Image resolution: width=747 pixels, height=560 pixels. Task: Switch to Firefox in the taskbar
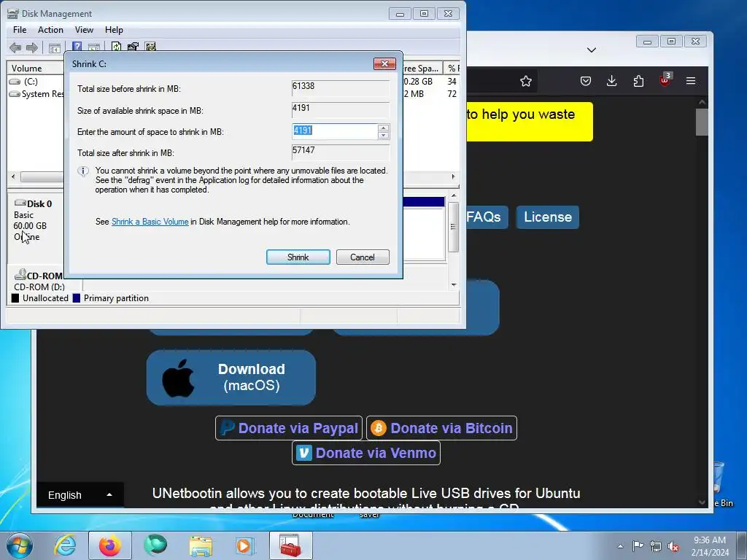[x=110, y=545]
